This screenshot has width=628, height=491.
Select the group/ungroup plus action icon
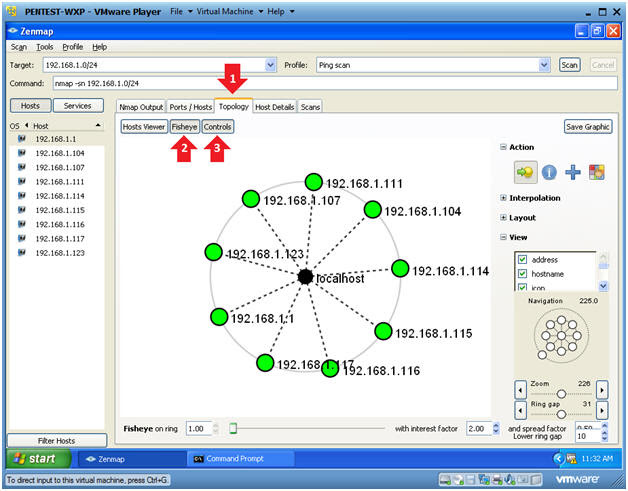[573, 172]
